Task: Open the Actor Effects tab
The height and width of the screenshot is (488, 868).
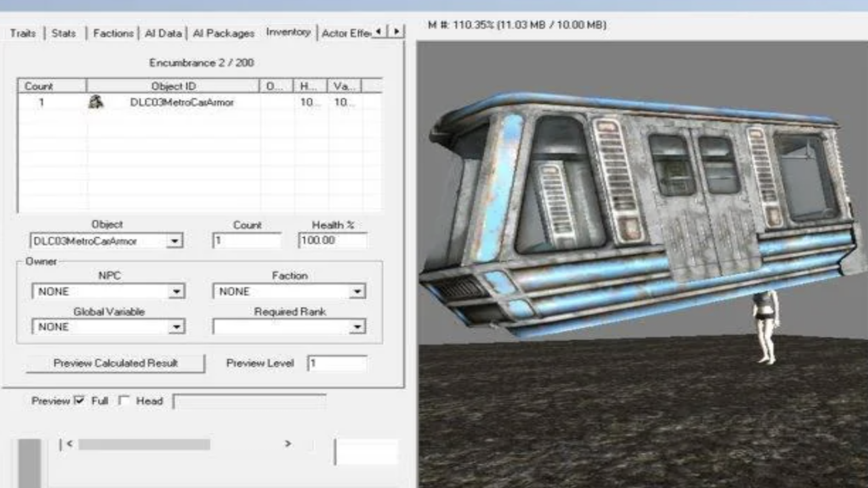Action: [x=346, y=33]
